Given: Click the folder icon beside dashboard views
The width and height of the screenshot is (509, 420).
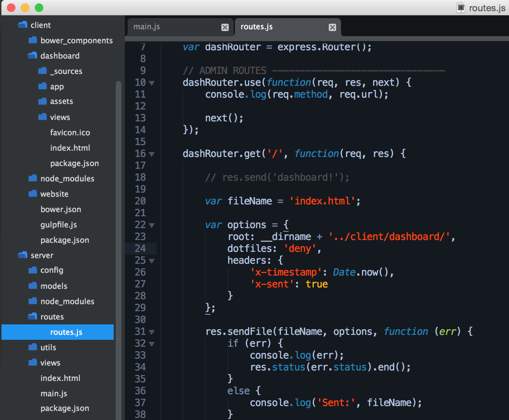Looking at the screenshot, I should tap(43, 117).
